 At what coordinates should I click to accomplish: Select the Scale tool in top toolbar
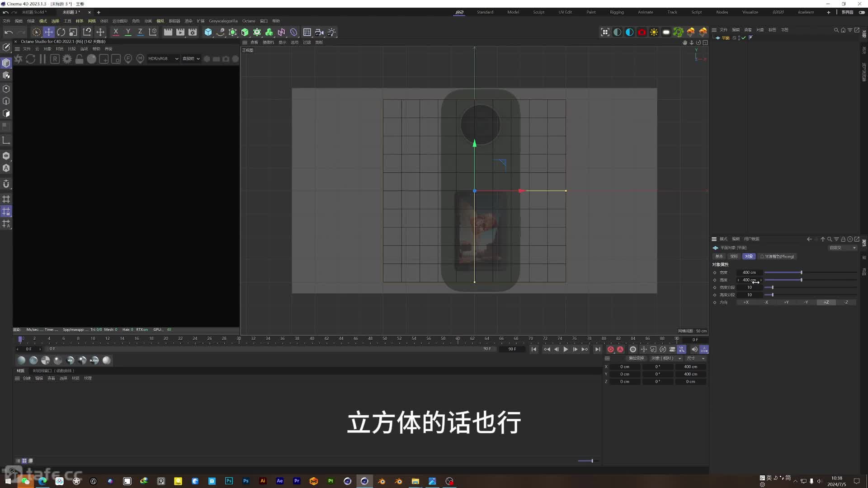tap(73, 32)
